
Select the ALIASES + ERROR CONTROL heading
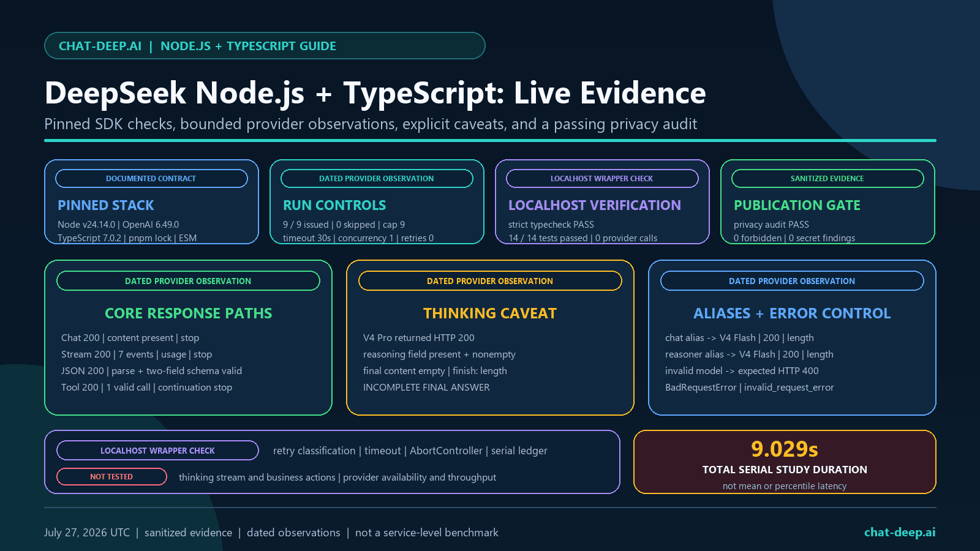pyautogui.click(x=792, y=313)
